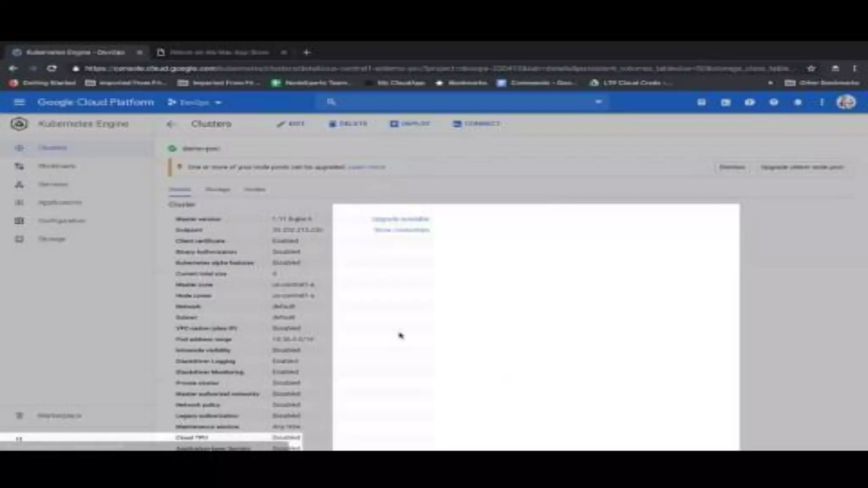This screenshot has width=868, height=488.
Task: Open the notifications bell icon
Action: click(x=798, y=103)
